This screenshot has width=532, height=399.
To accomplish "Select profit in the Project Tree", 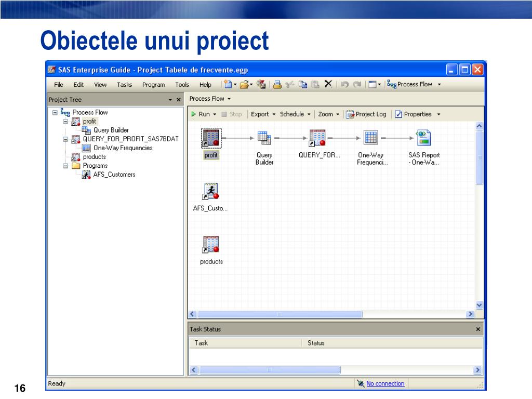I will (89, 122).
